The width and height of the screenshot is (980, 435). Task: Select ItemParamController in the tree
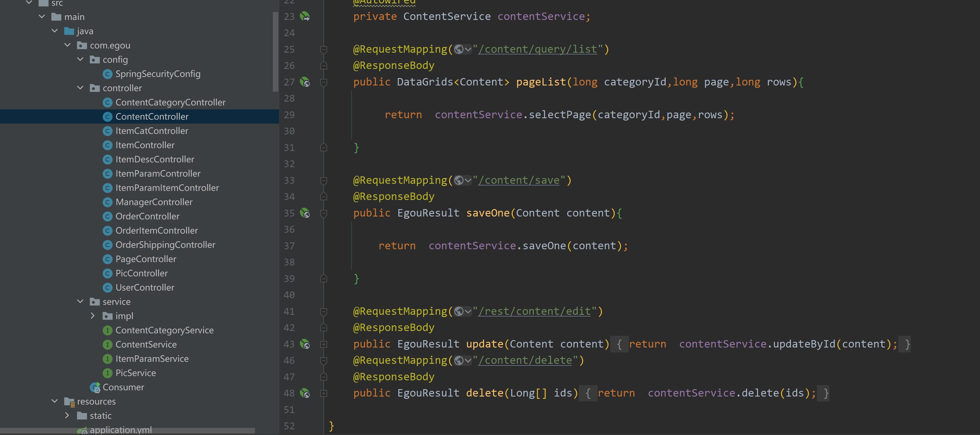click(x=158, y=173)
